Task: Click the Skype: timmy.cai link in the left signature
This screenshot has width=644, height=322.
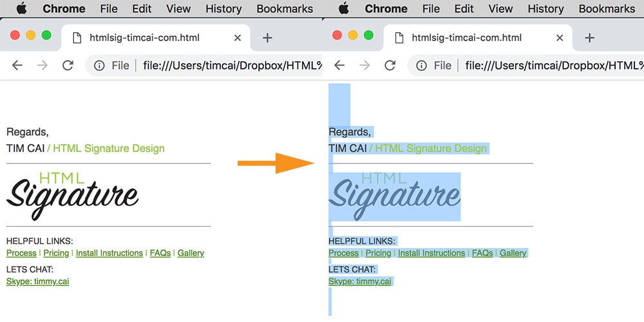Action: 37,281
